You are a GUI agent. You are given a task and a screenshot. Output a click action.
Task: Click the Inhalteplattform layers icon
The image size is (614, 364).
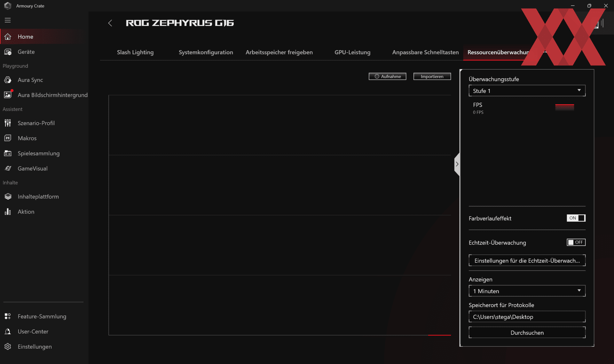[8, 197]
